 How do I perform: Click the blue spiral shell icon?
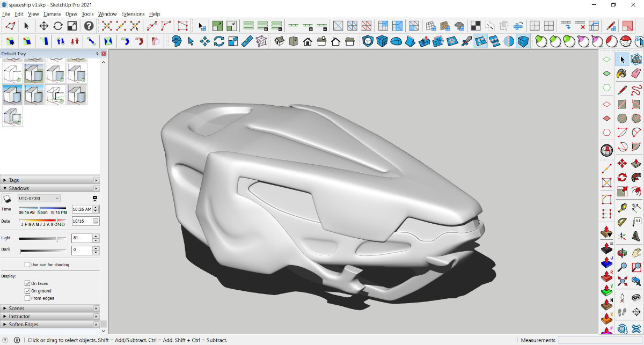[177, 41]
